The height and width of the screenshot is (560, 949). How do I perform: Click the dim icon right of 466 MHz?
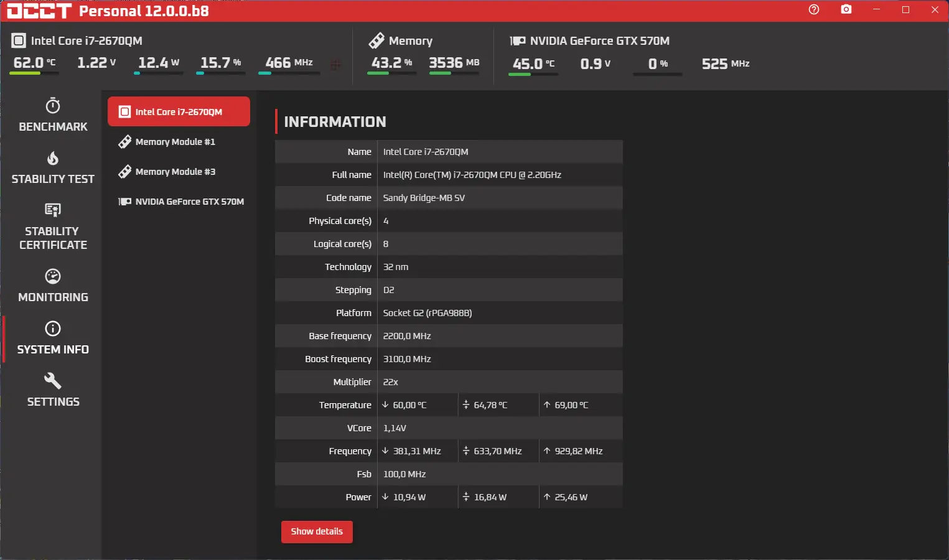point(335,64)
